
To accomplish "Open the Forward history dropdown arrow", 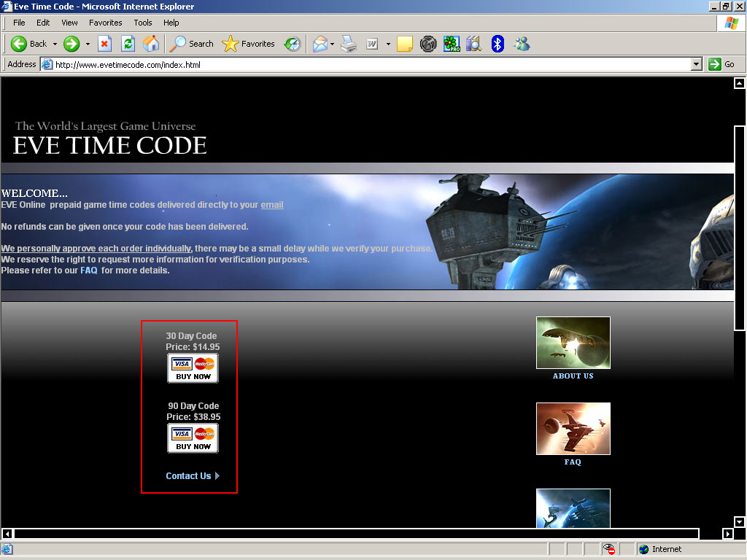I will pos(88,44).
